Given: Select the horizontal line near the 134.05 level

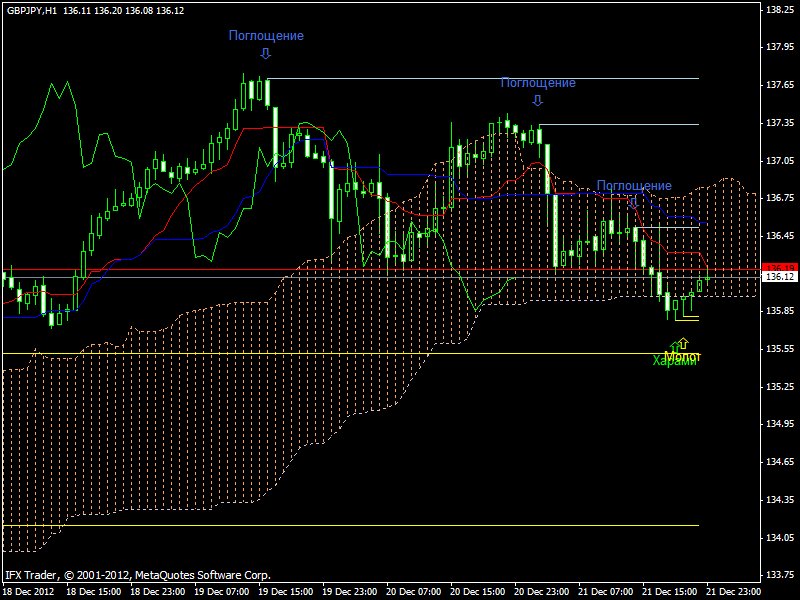Looking at the screenshot, I should [380, 525].
